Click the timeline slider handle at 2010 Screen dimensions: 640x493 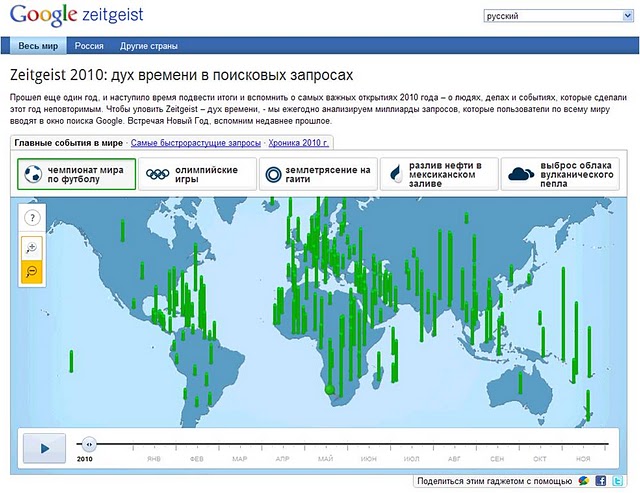pos(89,444)
